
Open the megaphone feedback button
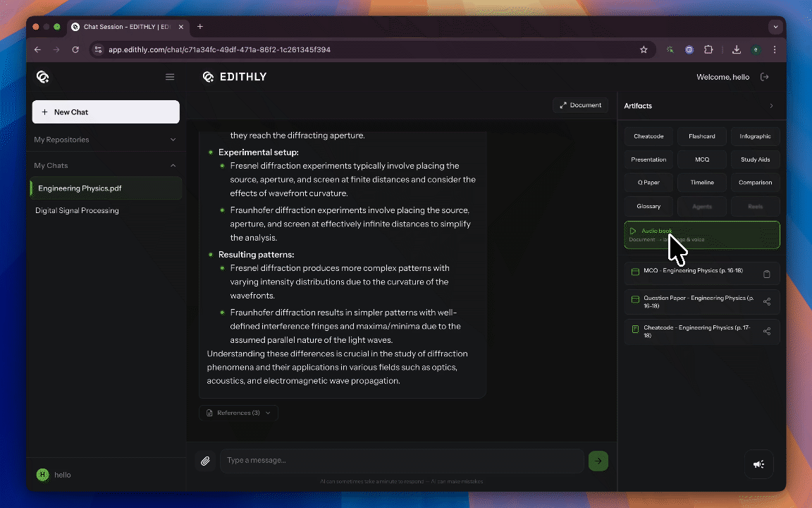(758, 464)
